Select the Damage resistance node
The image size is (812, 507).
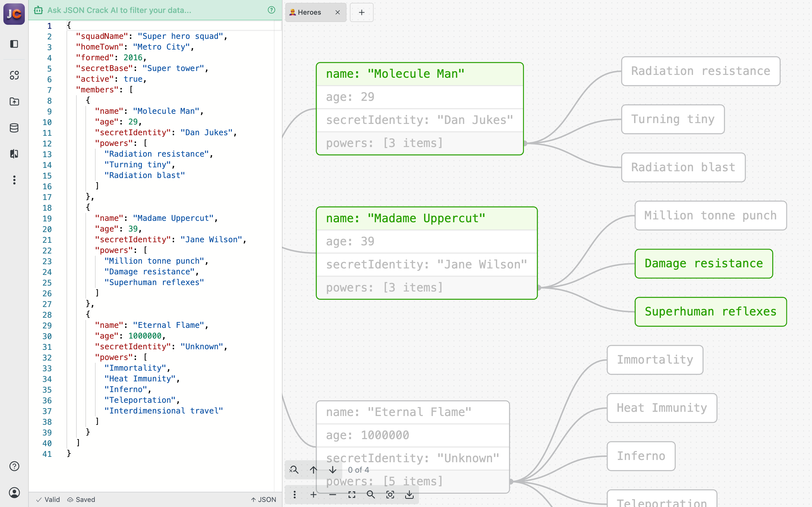click(x=703, y=264)
